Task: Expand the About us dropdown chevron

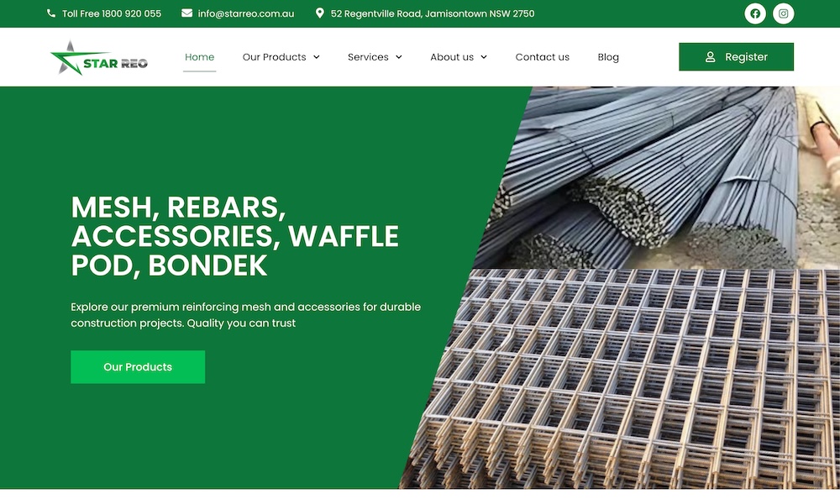Action: [x=484, y=57]
